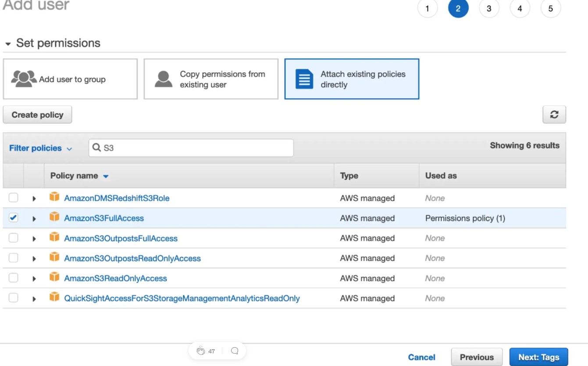The width and height of the screenshot is (588, 366).
Task: Collapse the Set permissions section
Action: tap(8, 44)
